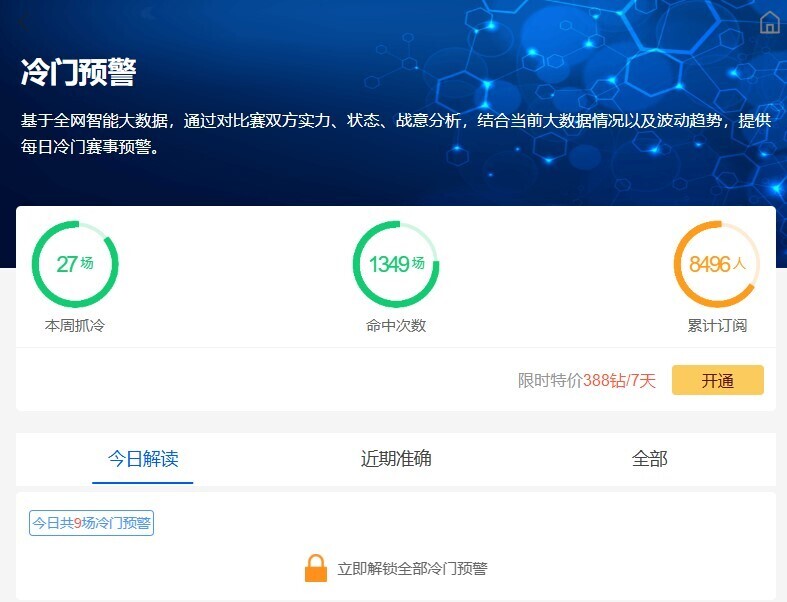The width and height of the screenshot is (787, 602).
Task: Click the green ring around 27场
Action: 75,228
